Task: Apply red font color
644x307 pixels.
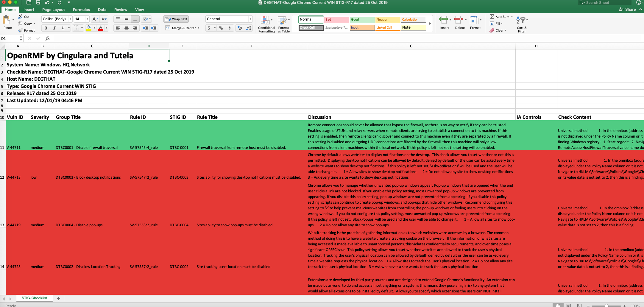Action: pos(101,28)
